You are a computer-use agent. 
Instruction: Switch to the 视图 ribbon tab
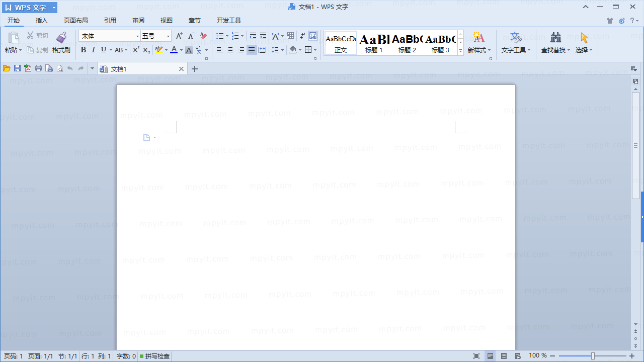(x=167, y=21)
